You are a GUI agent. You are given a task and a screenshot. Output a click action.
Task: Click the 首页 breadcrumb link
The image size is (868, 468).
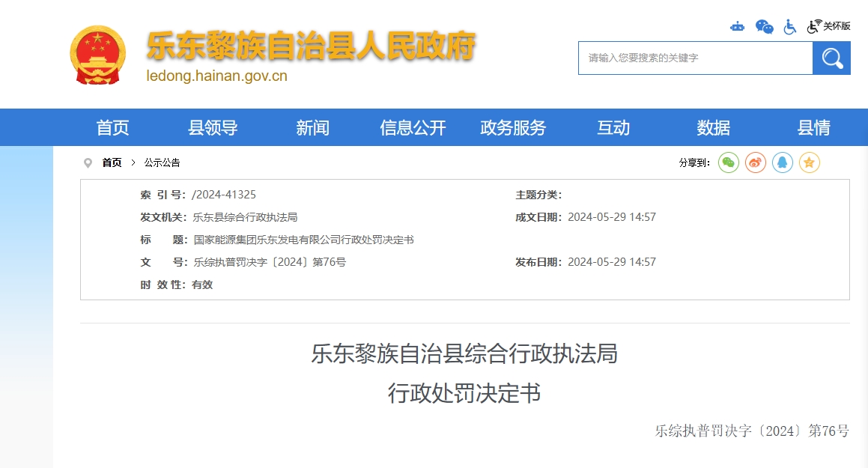click(x=112, y=162)
